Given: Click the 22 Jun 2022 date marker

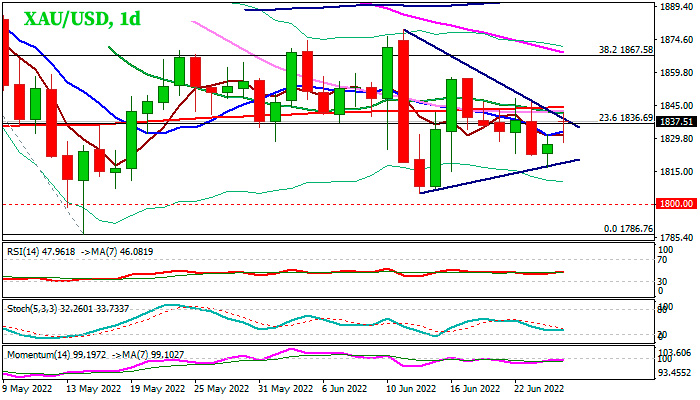Looking at the screenshot, I should [x=536, y=386].
